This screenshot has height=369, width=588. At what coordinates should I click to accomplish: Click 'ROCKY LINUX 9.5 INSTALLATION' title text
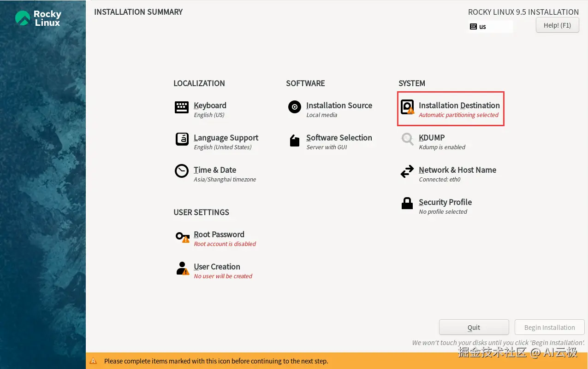pos(523,12)
